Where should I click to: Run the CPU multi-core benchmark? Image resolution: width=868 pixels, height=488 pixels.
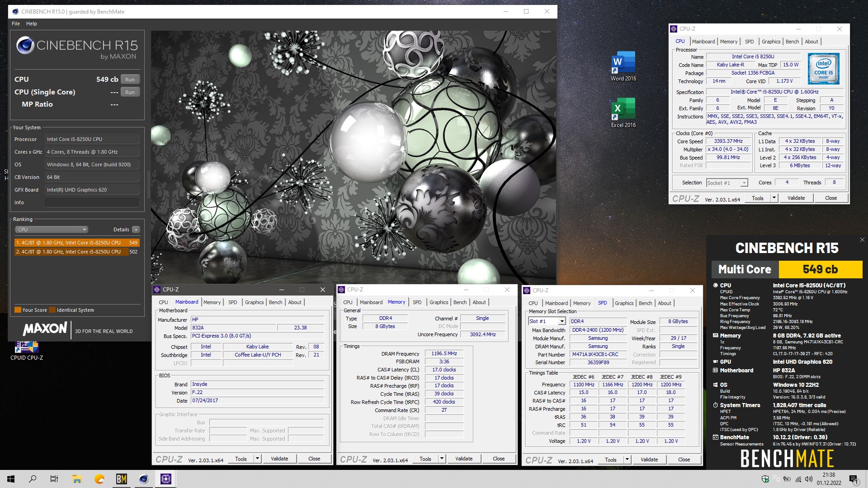[130, 80]
